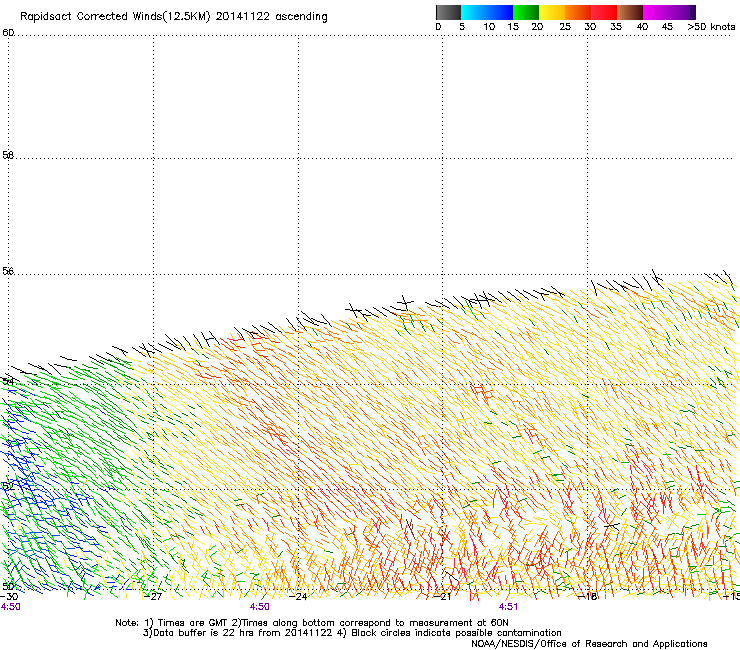Viewport: 740px width, 650px height.
Task: Click the orange 25-30 knots color segment
Action: coord(578,12)
